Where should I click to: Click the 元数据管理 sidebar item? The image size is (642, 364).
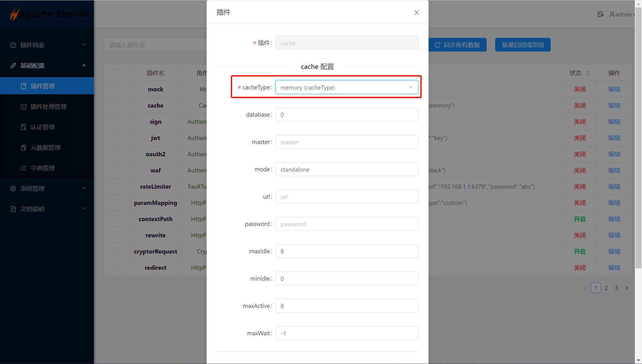(x=46, y=147)
